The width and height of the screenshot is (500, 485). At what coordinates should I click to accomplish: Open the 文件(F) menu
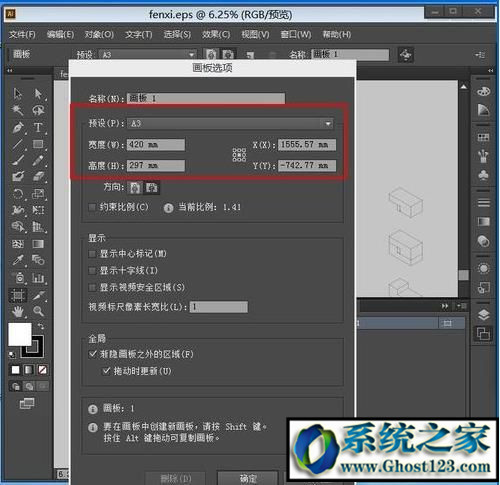(22, 34)
